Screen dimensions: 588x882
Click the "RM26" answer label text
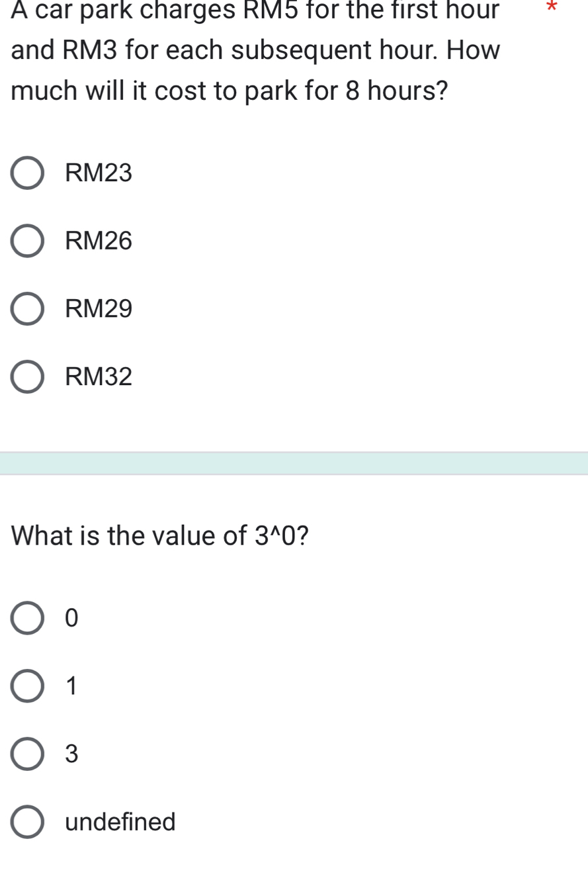[99, 241]
